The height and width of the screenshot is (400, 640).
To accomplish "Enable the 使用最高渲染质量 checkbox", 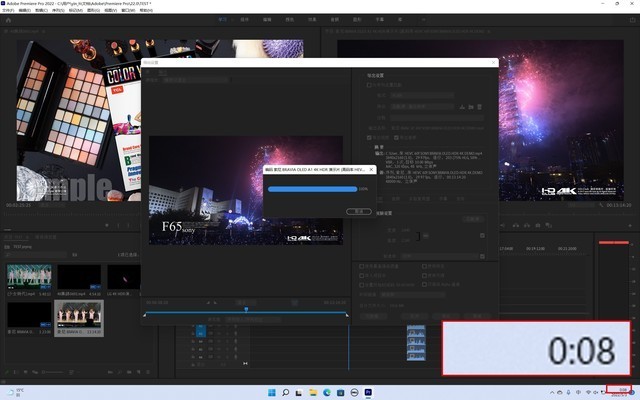I will (361, 265).
